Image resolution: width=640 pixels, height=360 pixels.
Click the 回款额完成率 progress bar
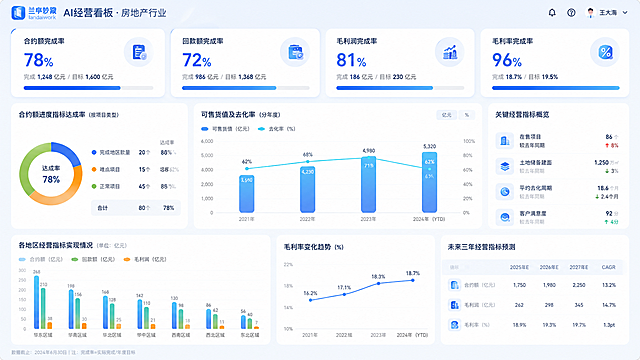246,88
